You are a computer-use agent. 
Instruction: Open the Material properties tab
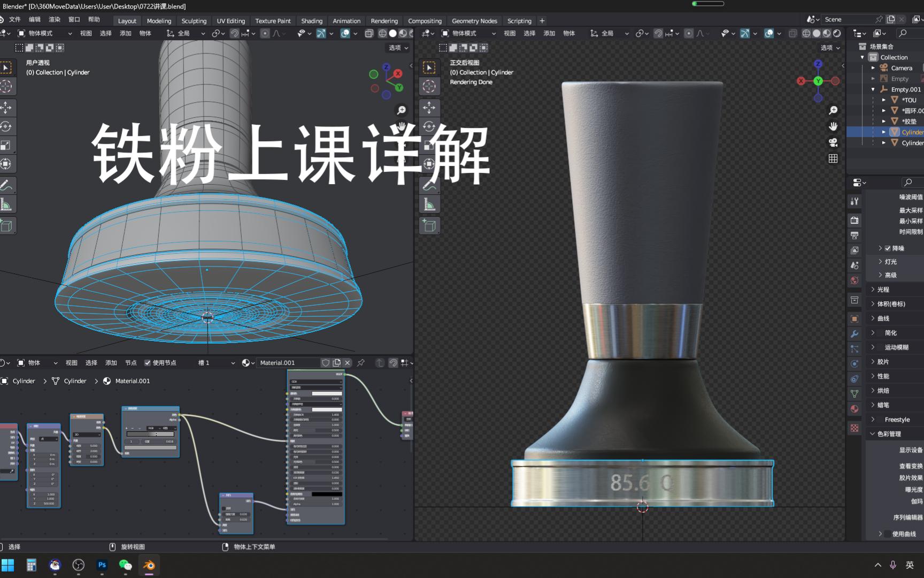click(854, 409)
